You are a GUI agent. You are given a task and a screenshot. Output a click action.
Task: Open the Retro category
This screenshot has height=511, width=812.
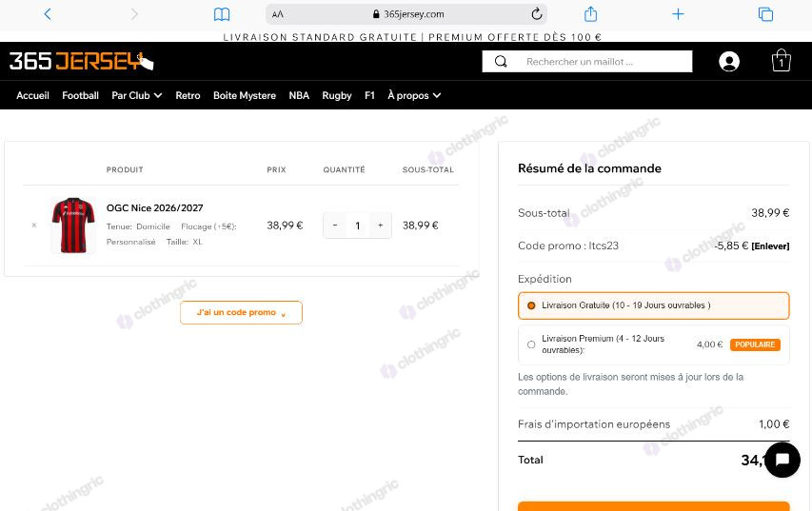pos(188,95)
